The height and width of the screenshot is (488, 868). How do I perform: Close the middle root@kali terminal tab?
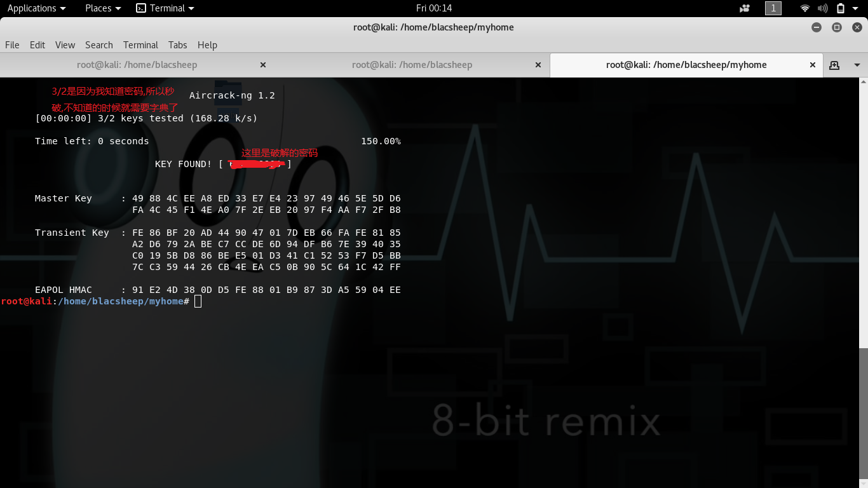pyautogui.click(x=538, y=65)
